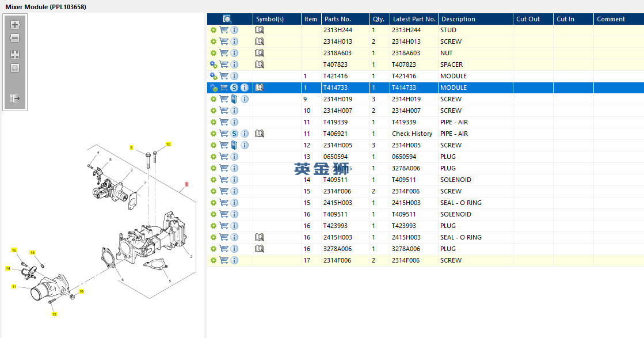Sort by Description column header
This screenshot has height=338, width=644.
coord(475,19)
